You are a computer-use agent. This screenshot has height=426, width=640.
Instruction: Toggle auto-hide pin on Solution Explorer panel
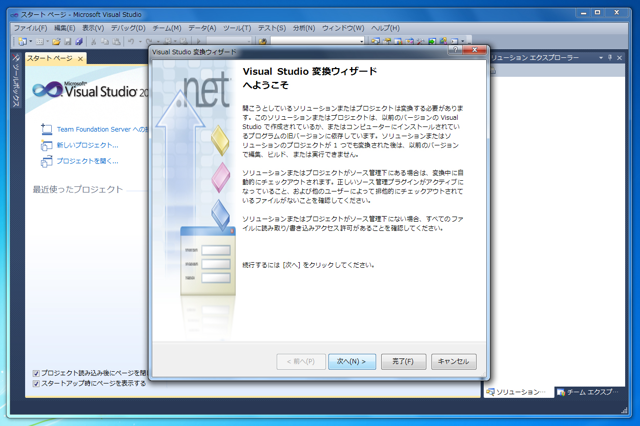[x=610, y=58]
